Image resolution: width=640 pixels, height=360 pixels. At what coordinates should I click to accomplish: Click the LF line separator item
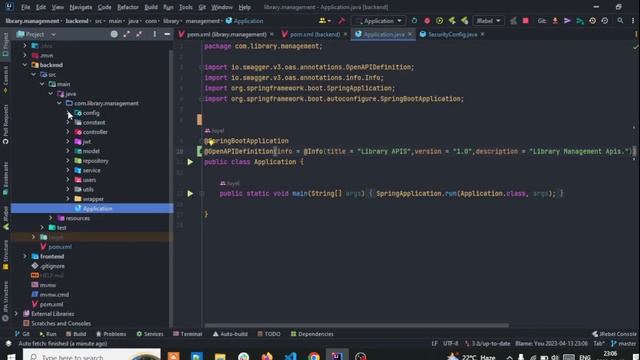tap(435, 344)
